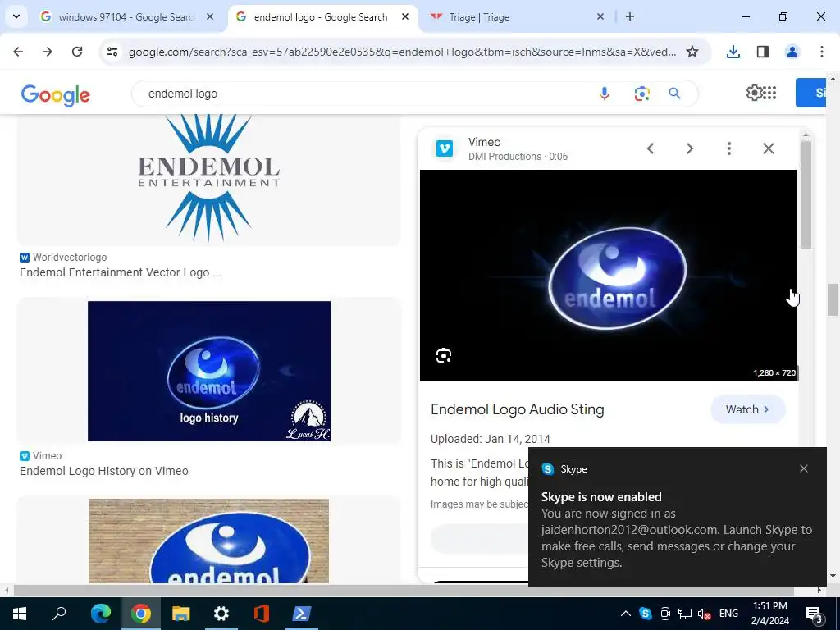Image resolution: width=840 pixels, height=630 pixels.
Task: Search by image with Google Lens
Action: point(641,94)
